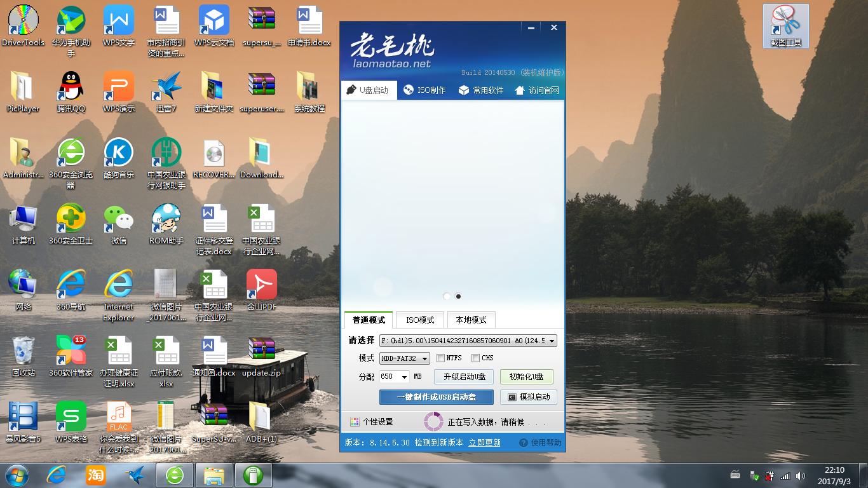Enable the NTFS checkbox
This screenshot has height=488, width=868.
tap(441, 358)
